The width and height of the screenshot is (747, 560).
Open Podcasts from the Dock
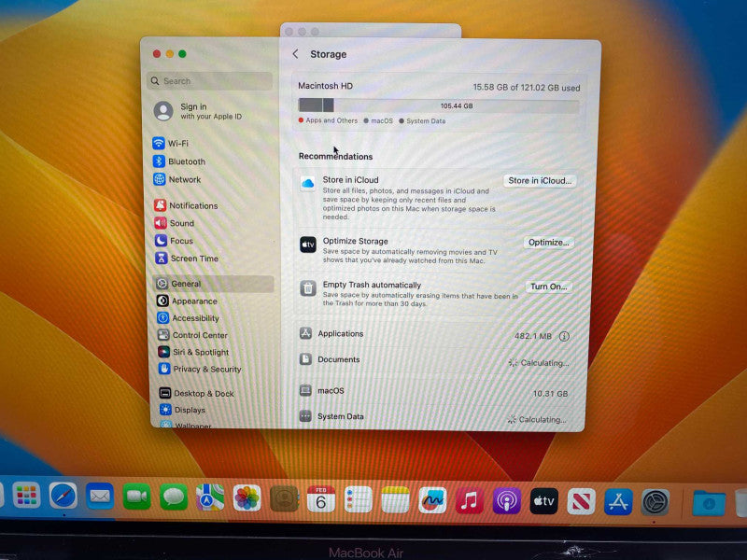coord(506,501)
